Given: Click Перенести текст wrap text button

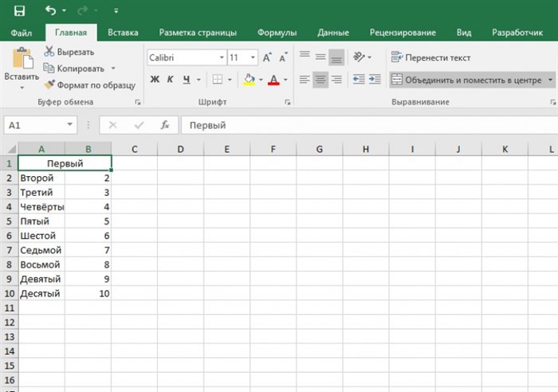Looking at the screenshot, I should (x=430, y=57).
